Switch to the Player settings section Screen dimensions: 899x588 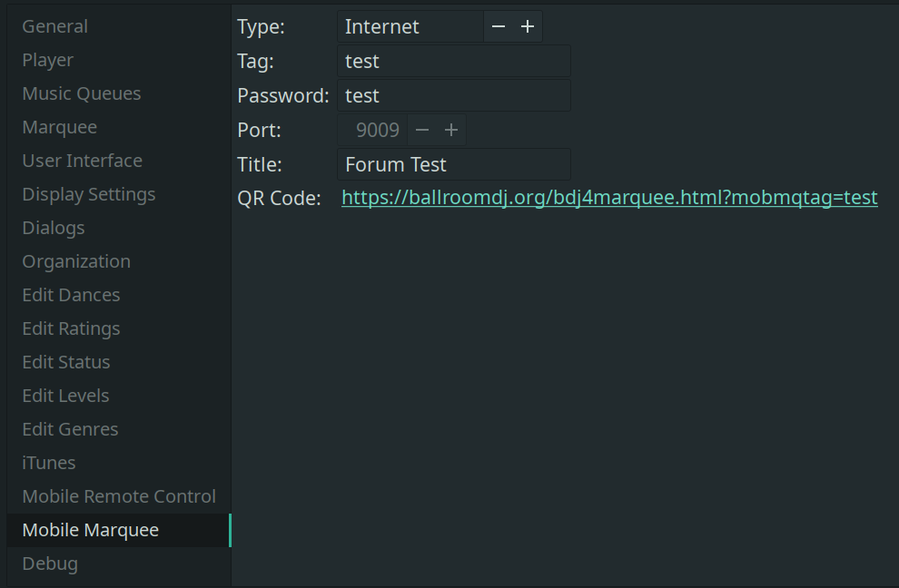pos(48,61)
